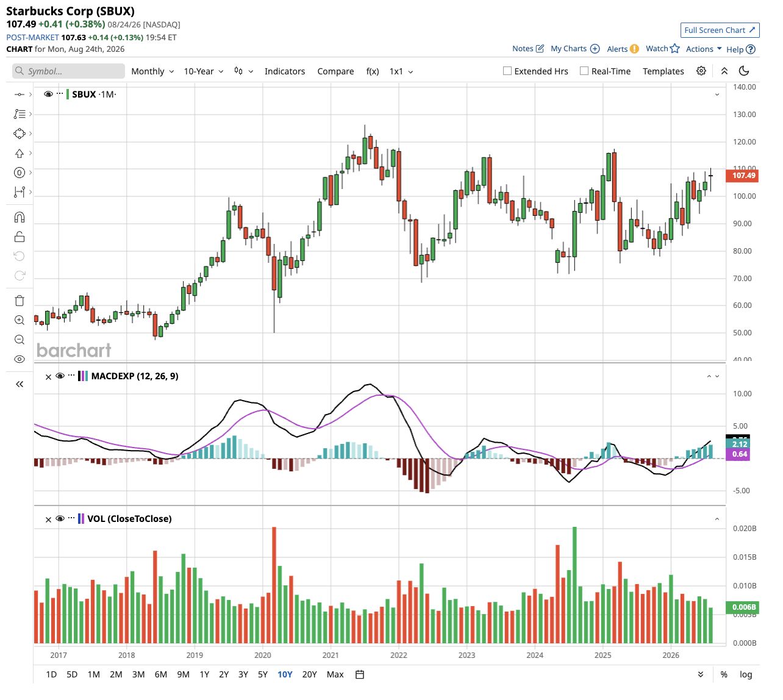The width and height of the screenshot is (783, 700).
Task: Select the shapes drawing tool icon
Action: (x=20, y=134)
